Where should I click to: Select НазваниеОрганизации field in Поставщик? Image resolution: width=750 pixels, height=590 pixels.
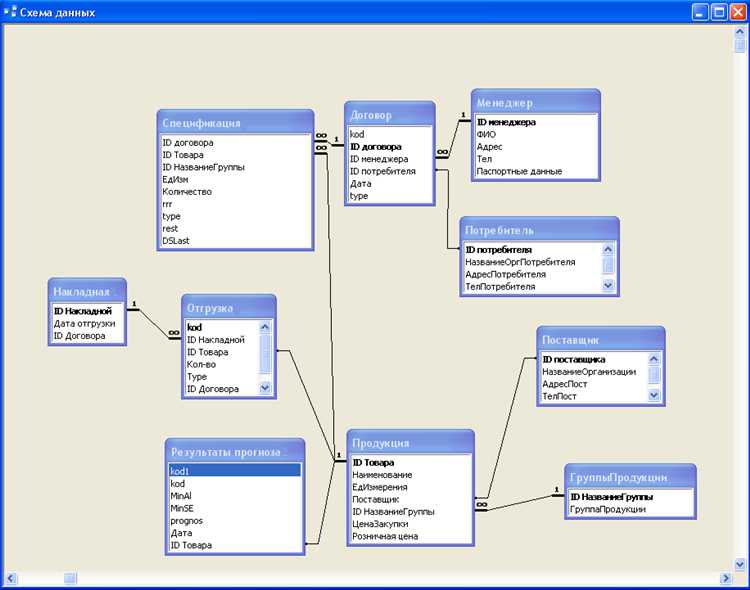594,372
